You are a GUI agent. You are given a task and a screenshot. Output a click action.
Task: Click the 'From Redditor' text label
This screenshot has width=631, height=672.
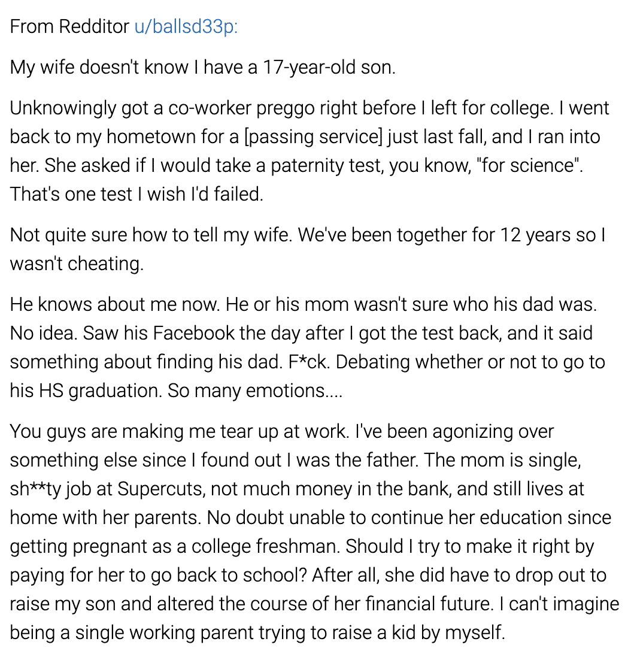tap(69, 26)
